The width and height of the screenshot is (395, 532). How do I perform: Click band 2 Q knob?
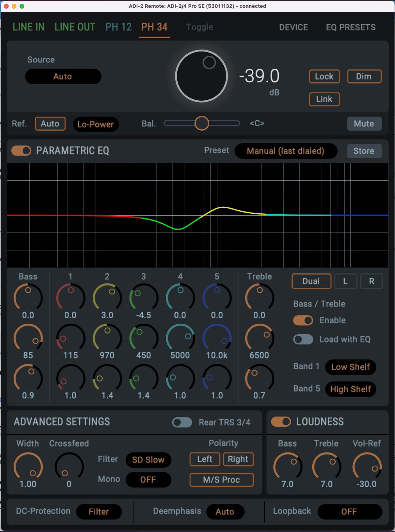coord(107,378)
